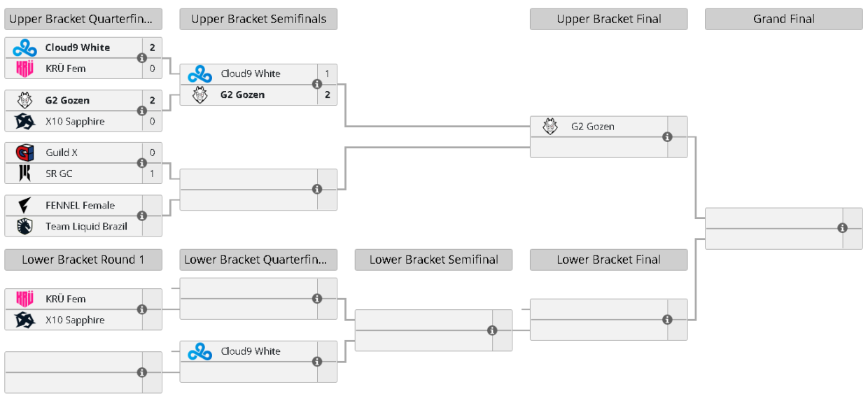Click the G2 Gozen logo in Upper Bracket Final
The height and width of the screenshot is (403, 868).
click(x=551, y=127)
